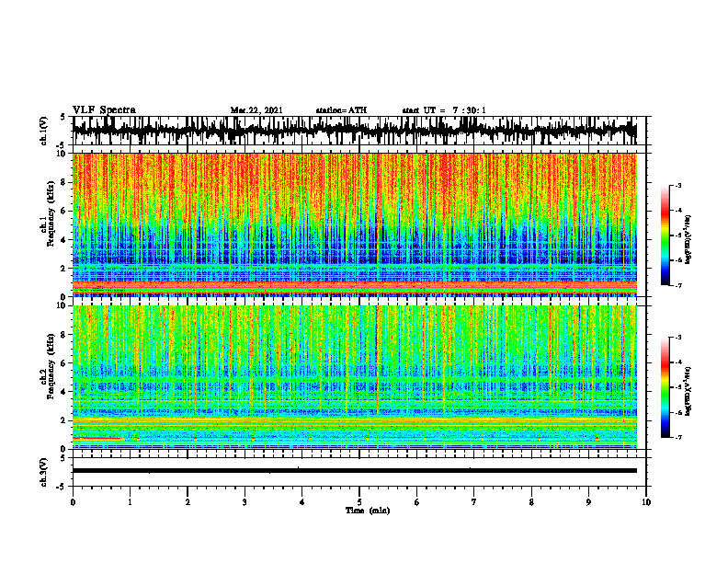This screenshot has width=728, height=563.
Task: Click the time axis tick label 6
Action: point(417,502)
